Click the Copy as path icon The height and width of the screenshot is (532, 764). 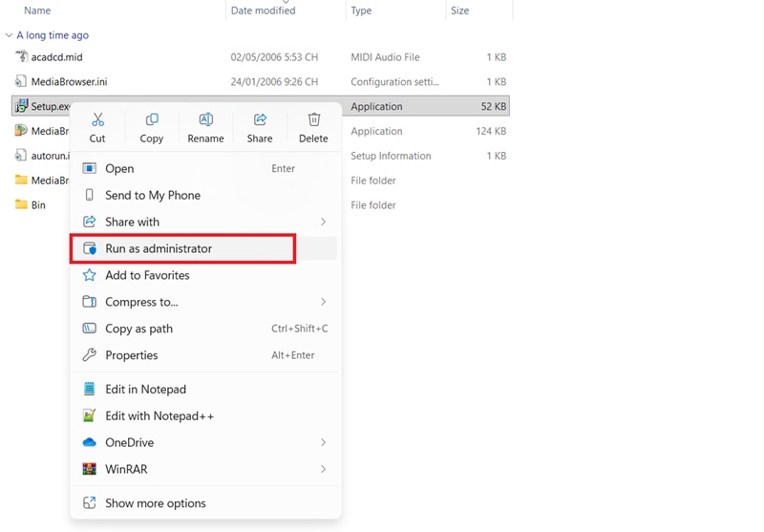[x=89, y=329]
